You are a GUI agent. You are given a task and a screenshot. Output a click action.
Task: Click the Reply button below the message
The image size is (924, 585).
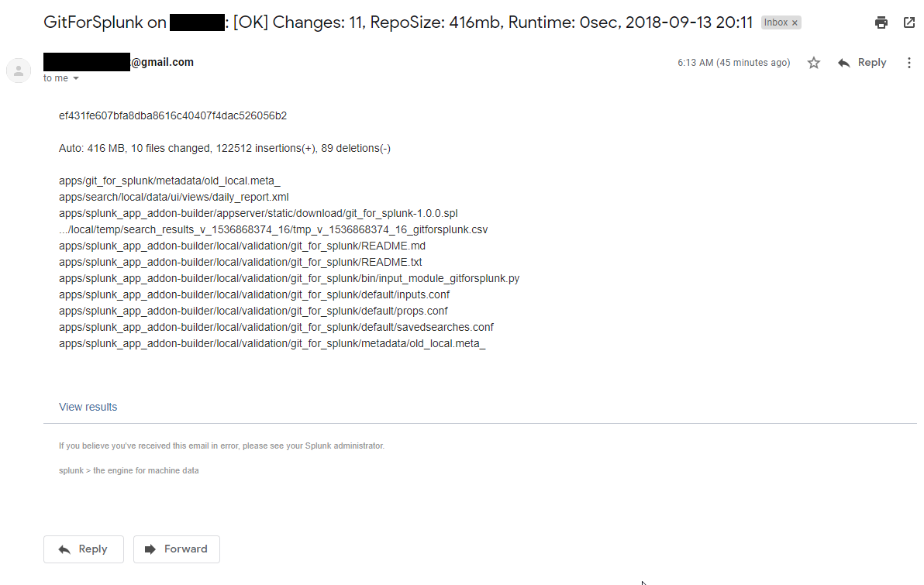(84, 549)
